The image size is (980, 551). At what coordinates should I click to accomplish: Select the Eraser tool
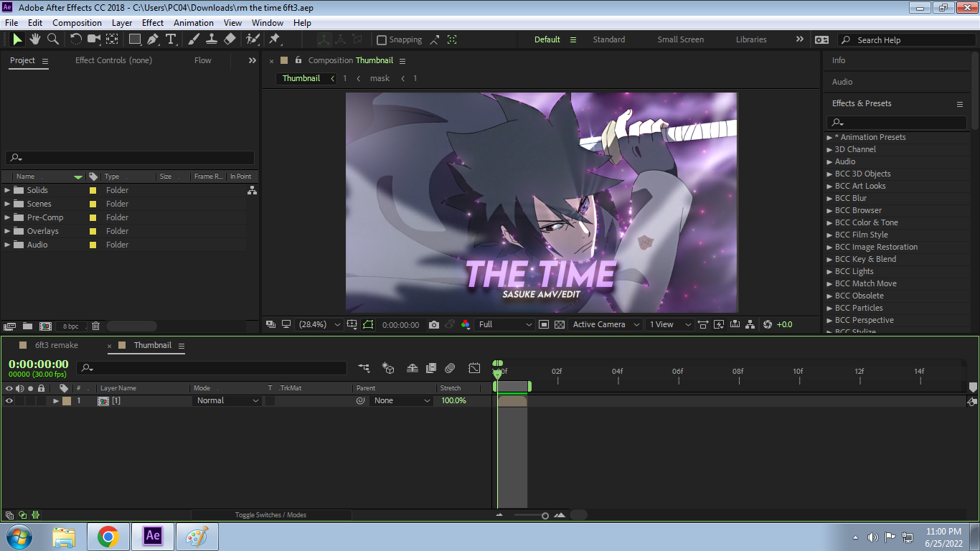click(230, 39)
